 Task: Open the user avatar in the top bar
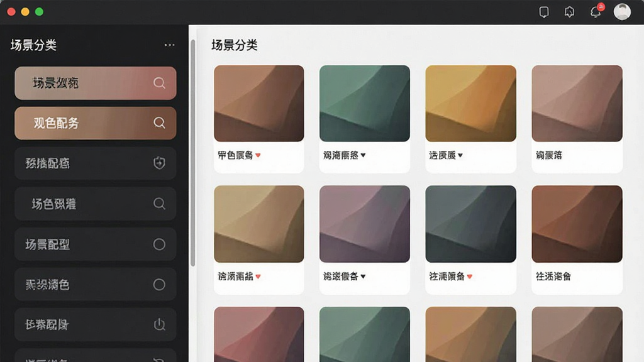(622, 11)
